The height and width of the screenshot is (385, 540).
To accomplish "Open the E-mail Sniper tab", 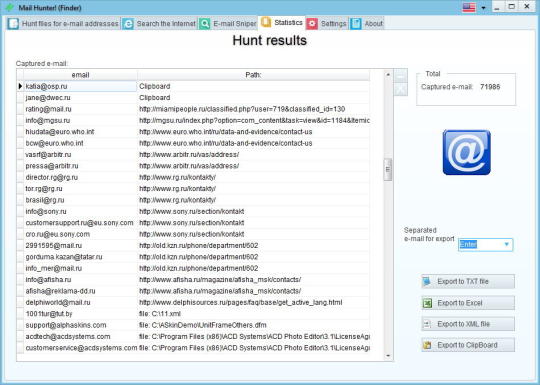I will click(228, 24).
